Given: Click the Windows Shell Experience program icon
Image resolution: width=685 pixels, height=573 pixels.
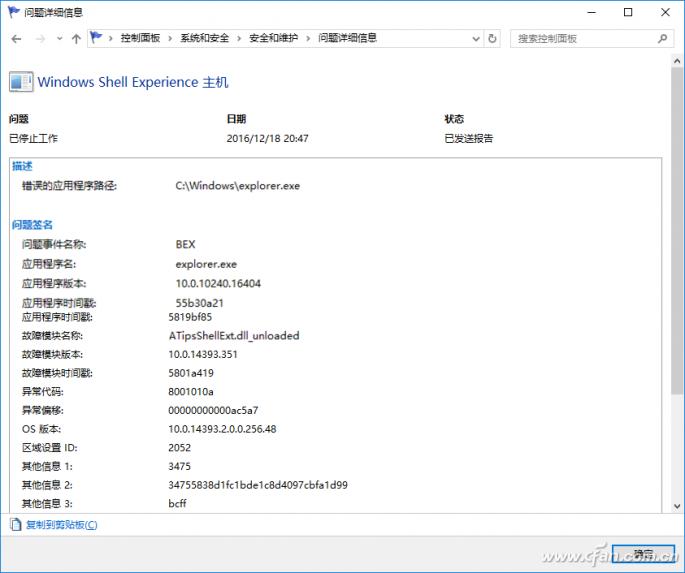Looking at the screenshot, I should [21, 83].
